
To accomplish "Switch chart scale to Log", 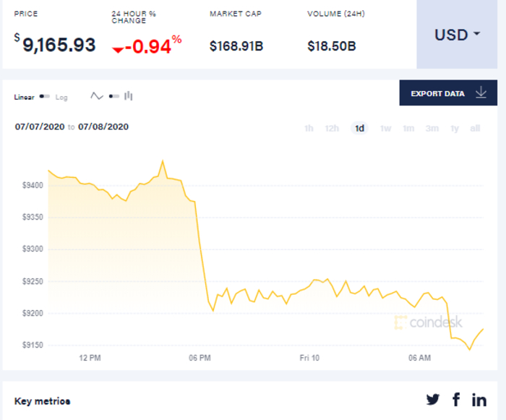I will pos(61,97).
